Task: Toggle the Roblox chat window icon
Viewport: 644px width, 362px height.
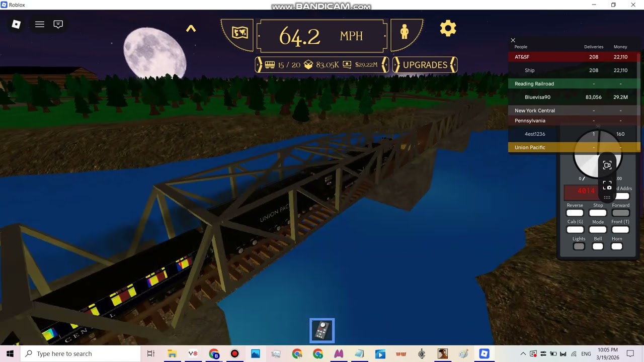Action: point(58,24)
